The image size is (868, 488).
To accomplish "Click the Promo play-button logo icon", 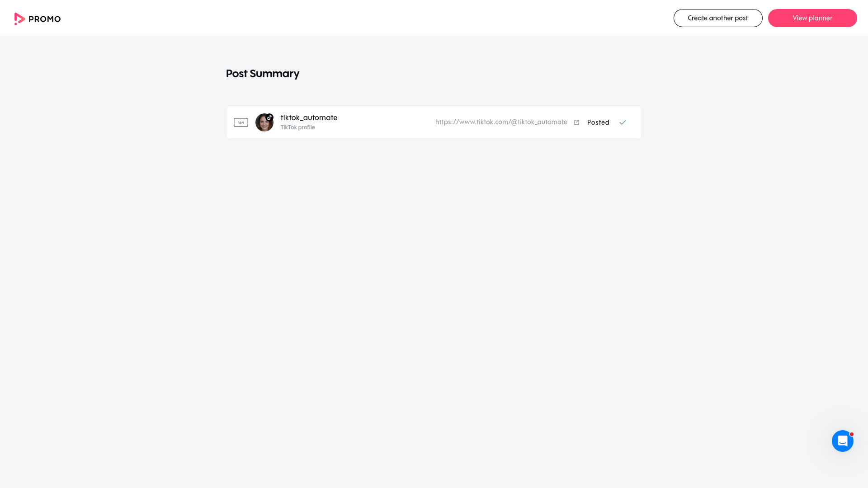I will pos(19,19).
